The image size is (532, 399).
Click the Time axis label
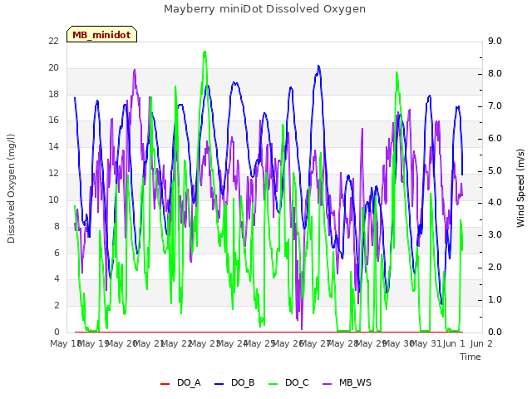click(470, 357)
